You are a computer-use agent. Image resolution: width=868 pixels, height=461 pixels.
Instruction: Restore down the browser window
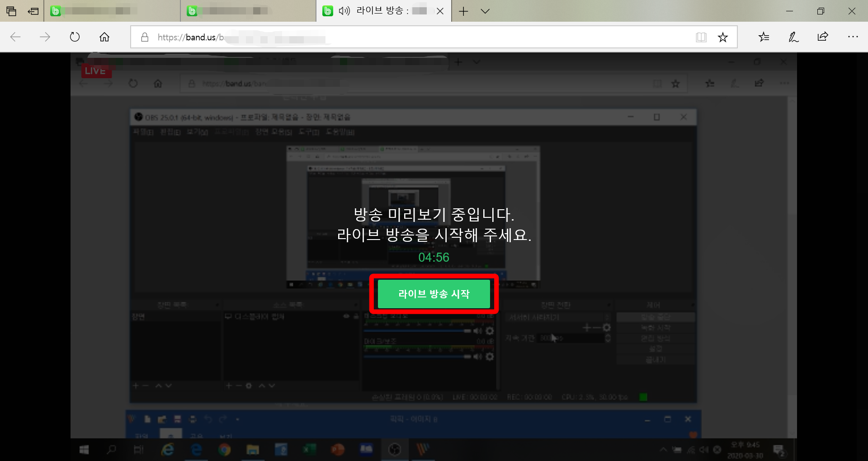click(x=821, y=11)
